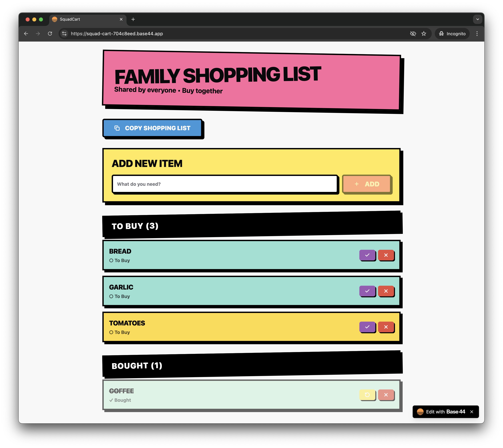Bookmark this page with the star

click(x=423, y=34)
